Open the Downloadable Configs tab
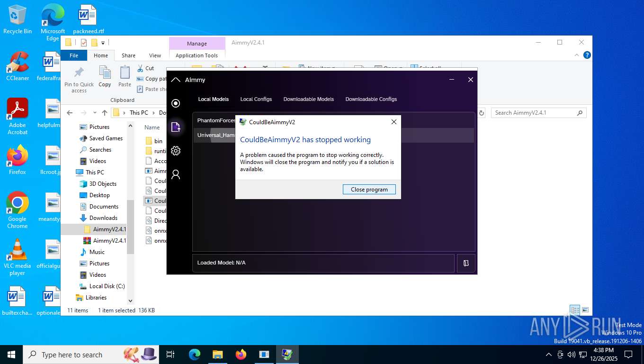This screenshot has height=364, width=644. (371, 99)
